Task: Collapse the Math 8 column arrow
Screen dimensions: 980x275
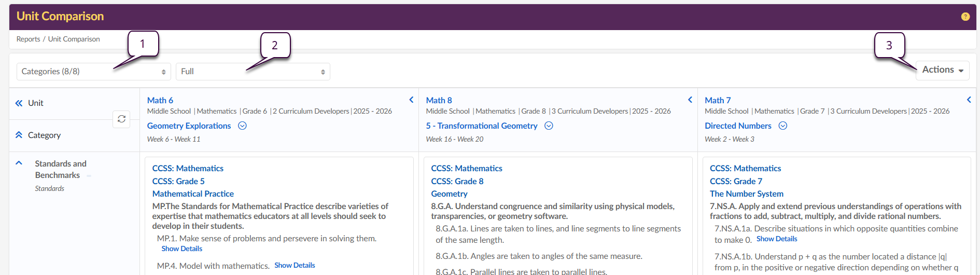Action: (x=690, y=100)
